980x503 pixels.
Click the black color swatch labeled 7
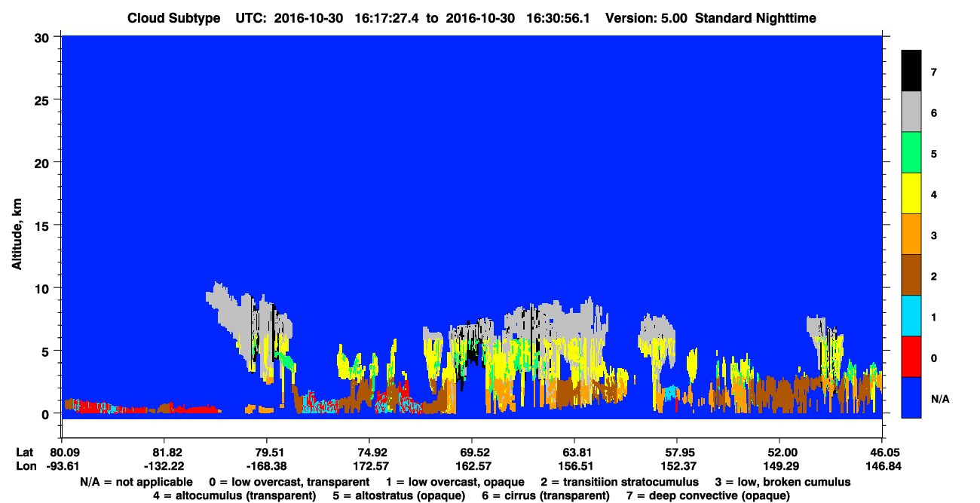pos(911,71)
